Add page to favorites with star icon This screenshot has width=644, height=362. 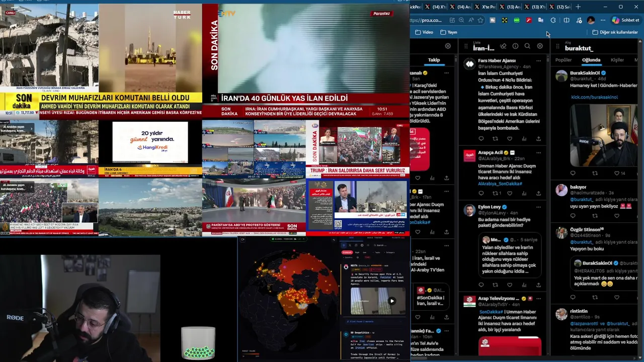pyautogui.click(x=480, y=20)
